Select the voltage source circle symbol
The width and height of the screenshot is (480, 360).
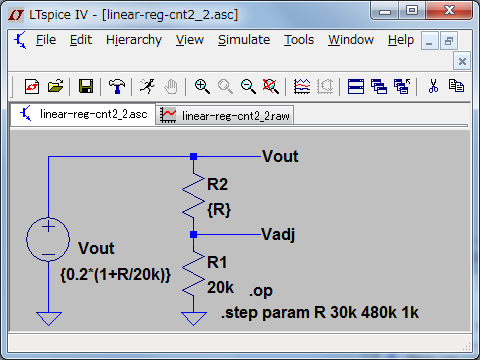[x=48, y=239]
